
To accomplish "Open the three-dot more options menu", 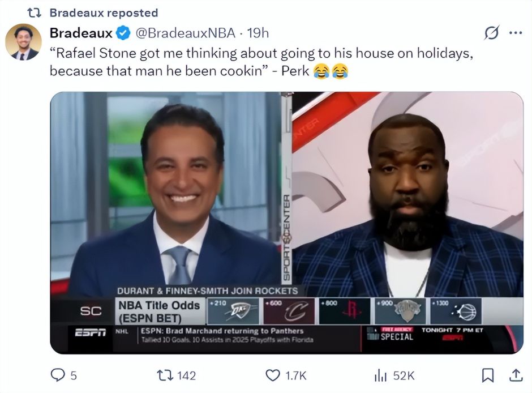I will pos(515,33).
